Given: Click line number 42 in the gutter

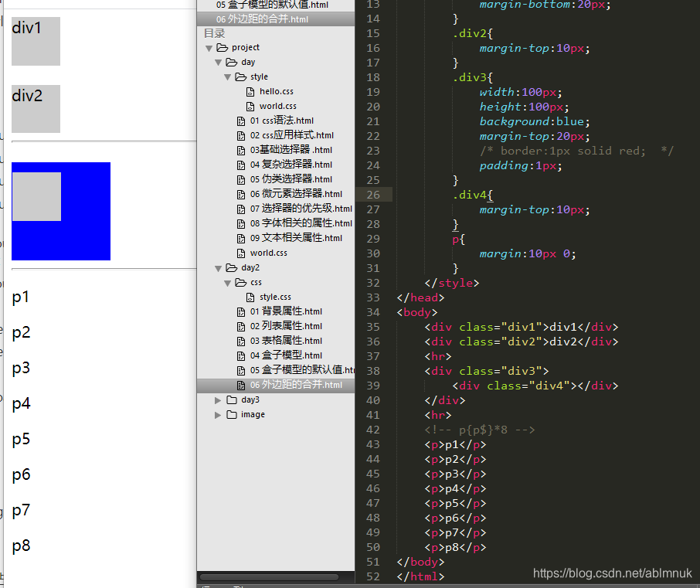Looking at the screenshot, I should pos(373,430).
